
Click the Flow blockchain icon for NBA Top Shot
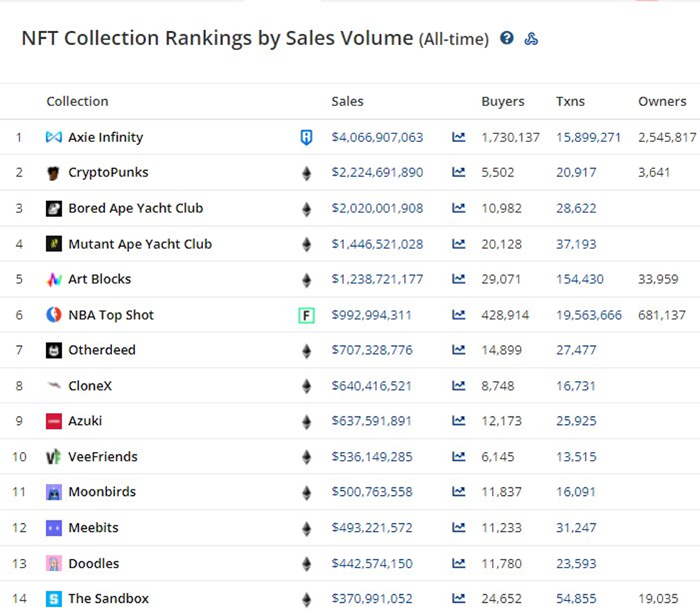click(307, 315)
